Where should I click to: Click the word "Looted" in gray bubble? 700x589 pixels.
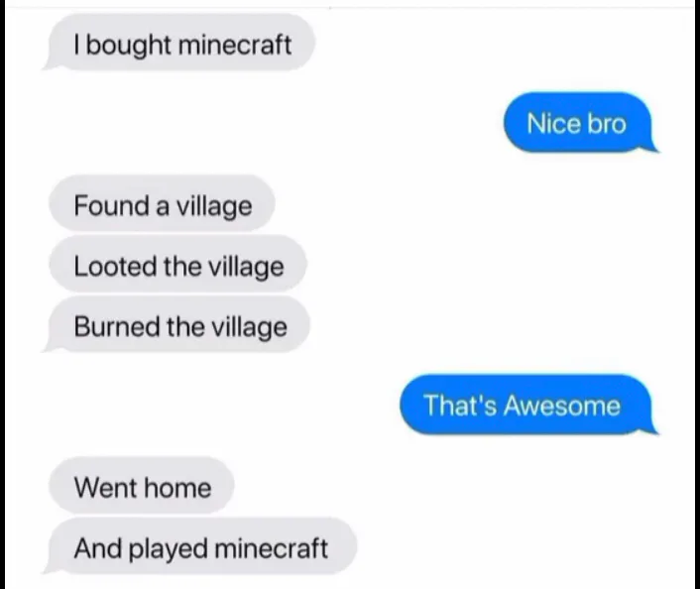click(x=115, y=266)
